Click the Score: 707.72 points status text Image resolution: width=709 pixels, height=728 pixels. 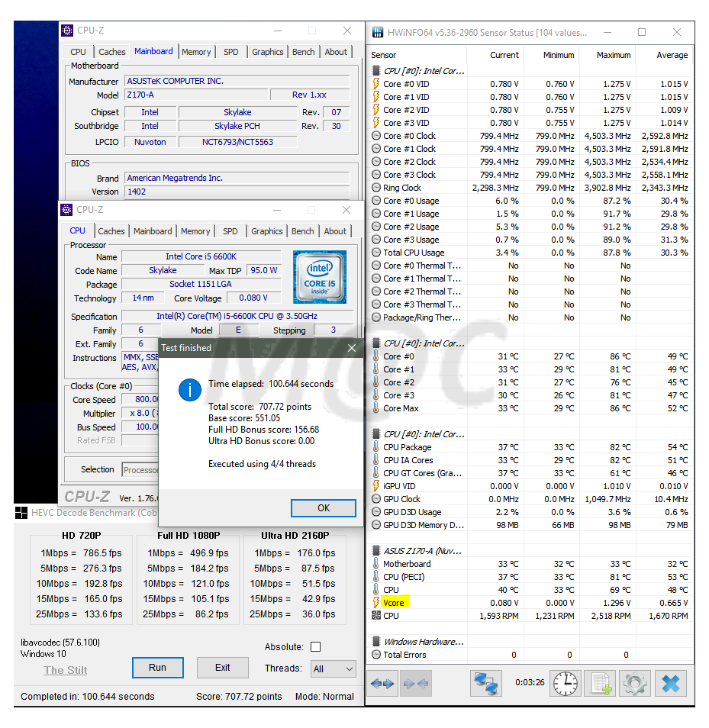point(239,697)
